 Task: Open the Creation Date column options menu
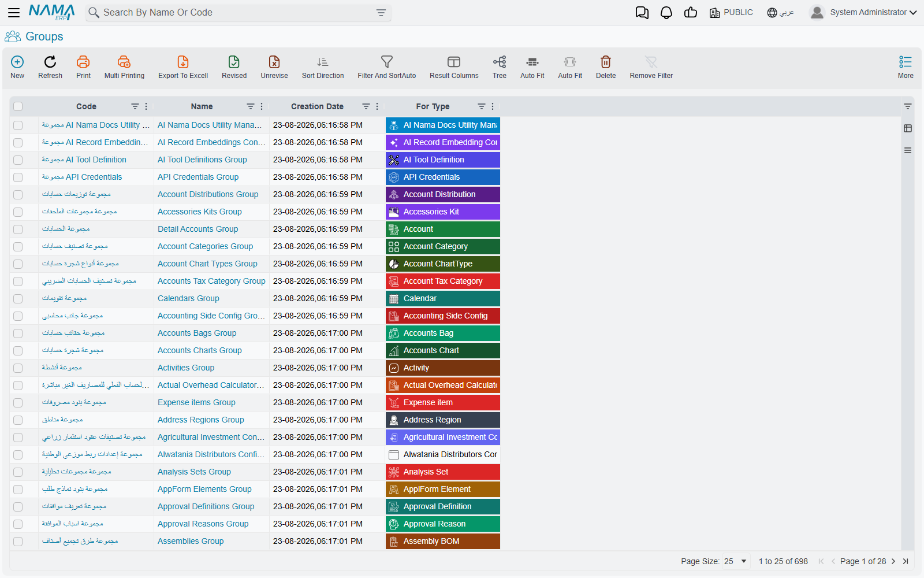pos(377,106)
